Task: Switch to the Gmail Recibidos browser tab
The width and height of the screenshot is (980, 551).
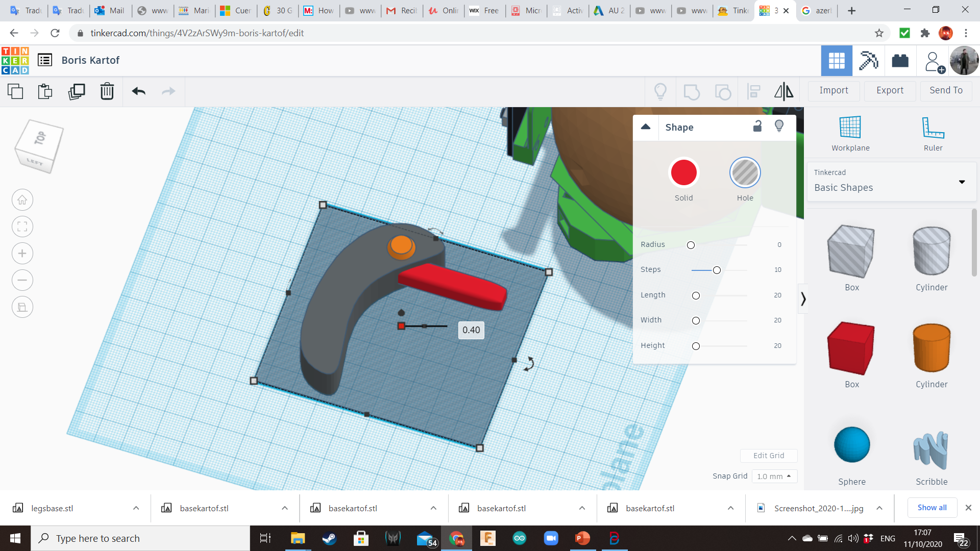Action: click(402, 10)
